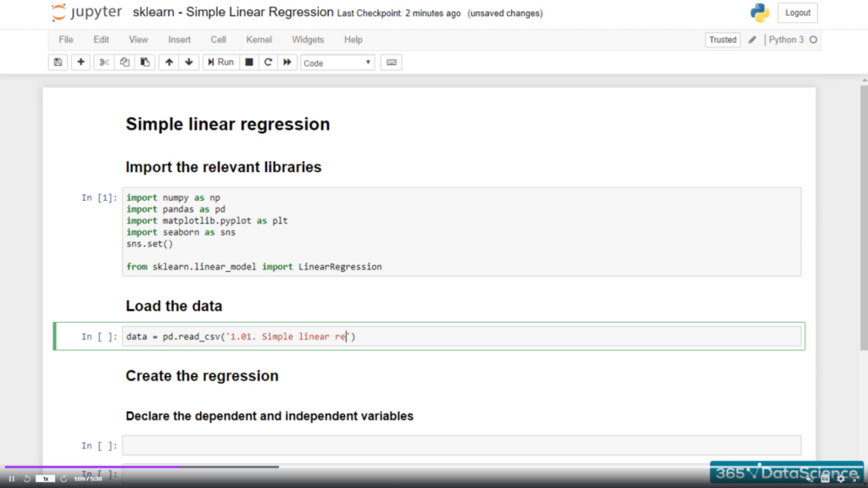The width and height of the screenshot is (868, 488).
Task: Pause the video playback
Action: pyautogui.click(x=12, y=479)
